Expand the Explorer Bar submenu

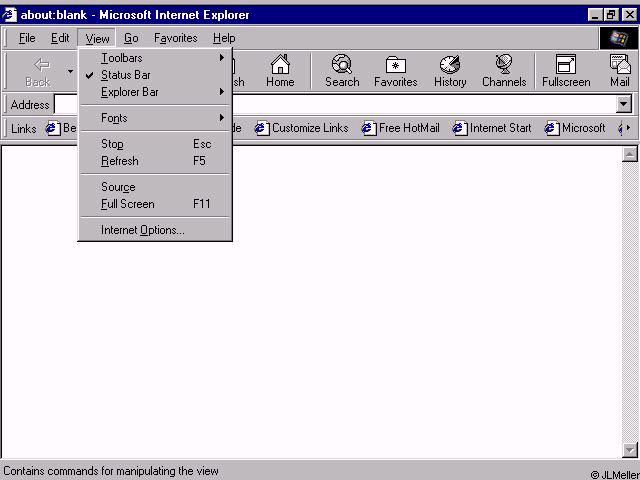coord(155,92)
